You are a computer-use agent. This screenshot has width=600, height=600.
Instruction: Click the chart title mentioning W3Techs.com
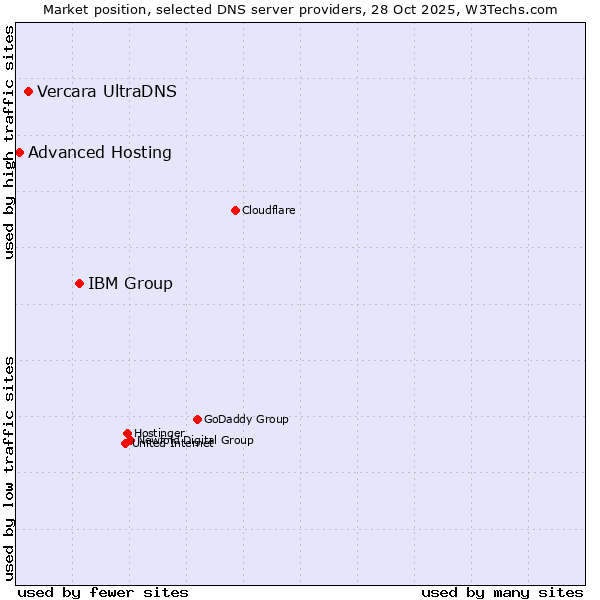point(300,9)
